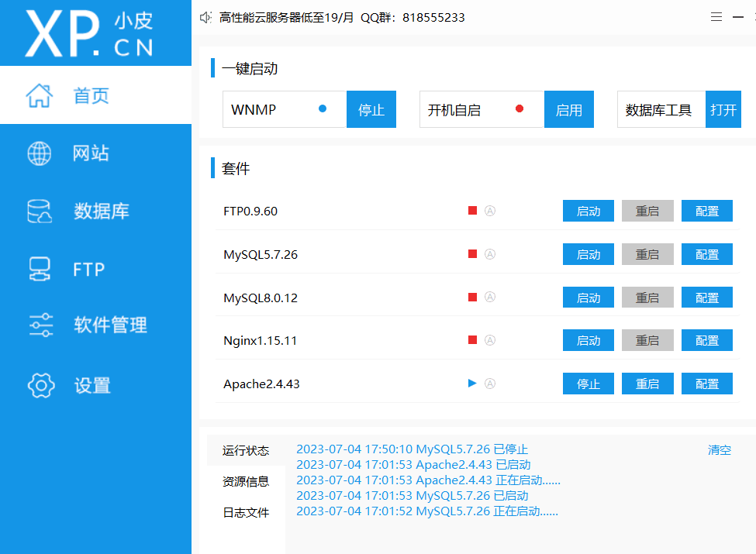Open the WNMP stack selector box
Screen dimensions: 756x554
[285, 109]
